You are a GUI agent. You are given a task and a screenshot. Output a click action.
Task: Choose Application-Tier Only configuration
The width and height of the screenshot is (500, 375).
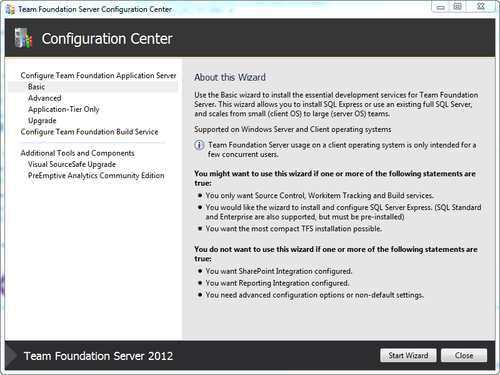[x=64, y=109]
